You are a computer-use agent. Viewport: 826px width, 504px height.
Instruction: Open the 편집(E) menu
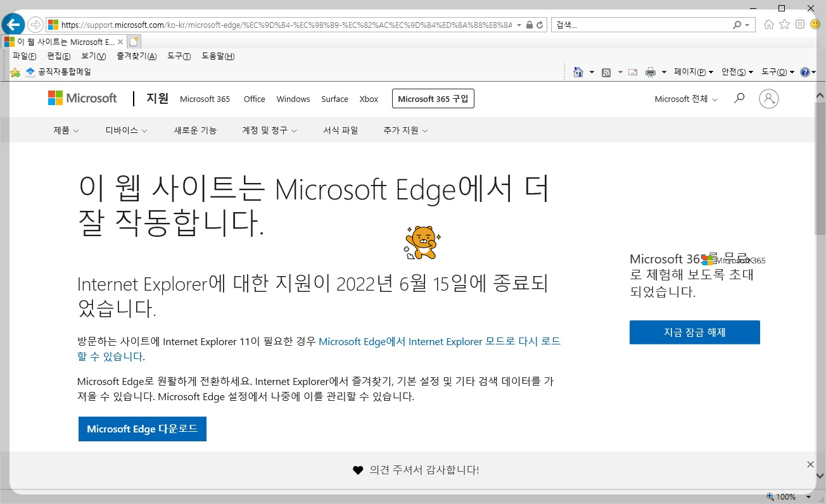pos(59,56)
